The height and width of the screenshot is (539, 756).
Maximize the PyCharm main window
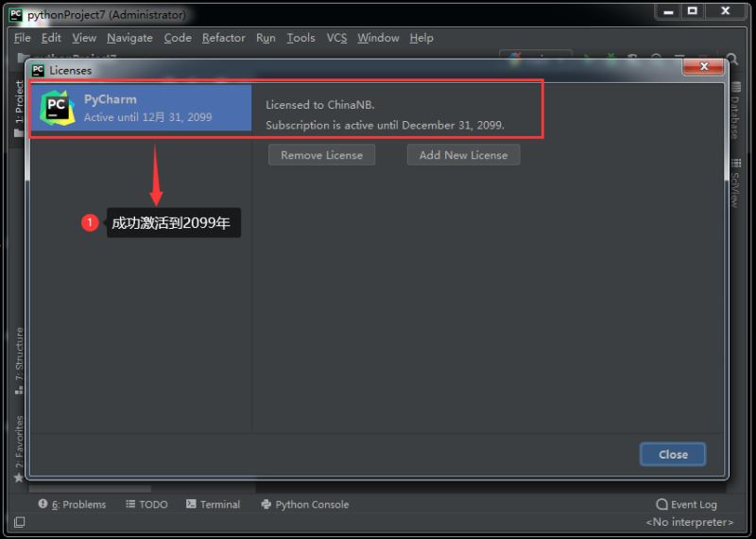click(693, 11)
